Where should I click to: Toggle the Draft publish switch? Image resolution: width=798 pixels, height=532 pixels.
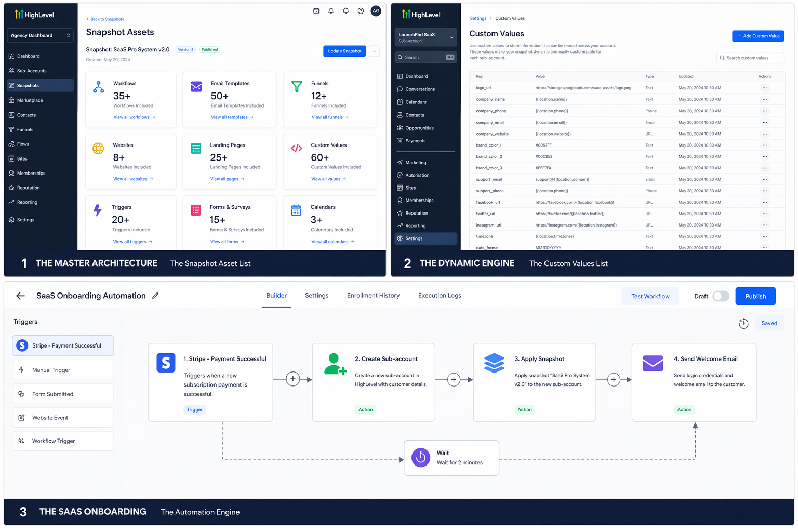pyautogui.click(x=721, y=296)
